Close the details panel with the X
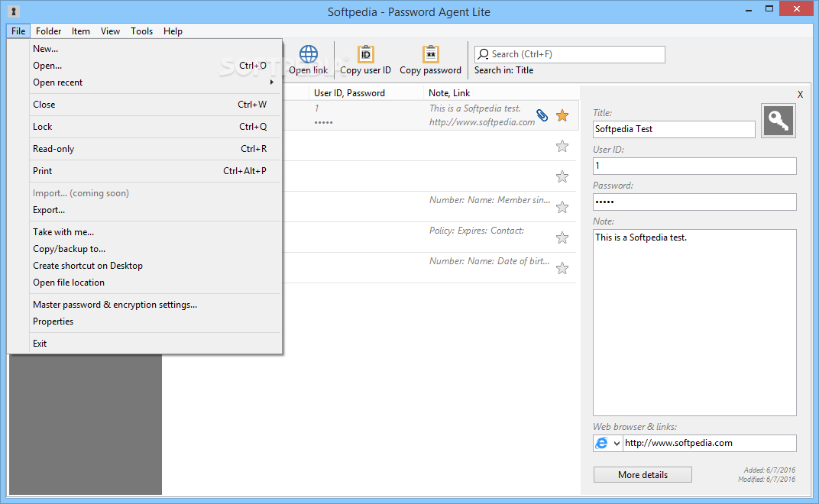 pyautogui.click(x=800, y=95)
